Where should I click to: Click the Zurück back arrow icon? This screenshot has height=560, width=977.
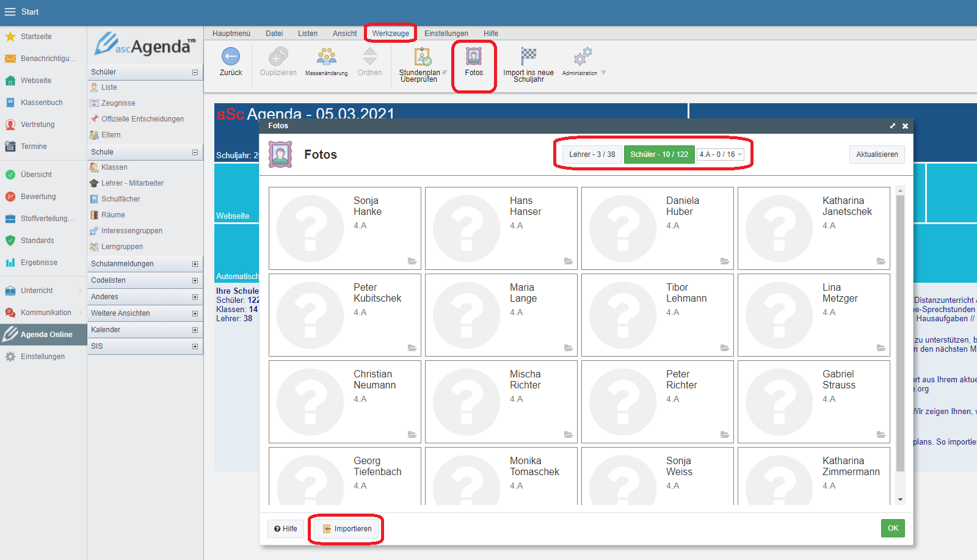click(x=231, y=57)
